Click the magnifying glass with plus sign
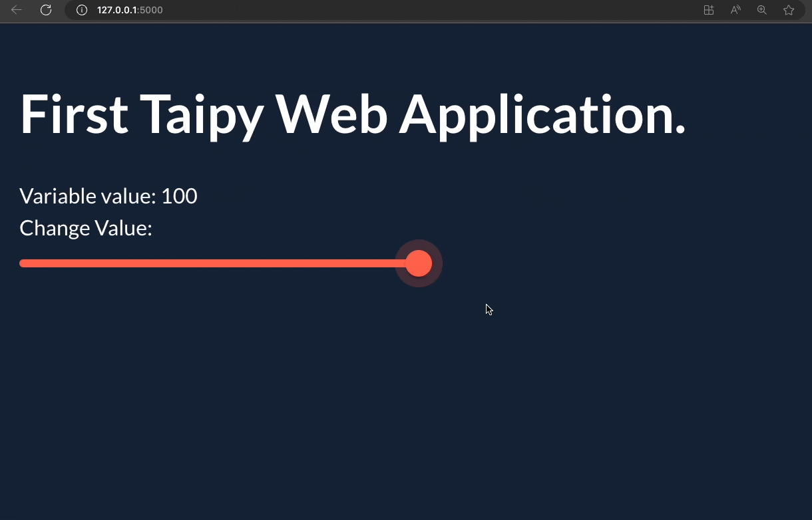 click(761, 10)
